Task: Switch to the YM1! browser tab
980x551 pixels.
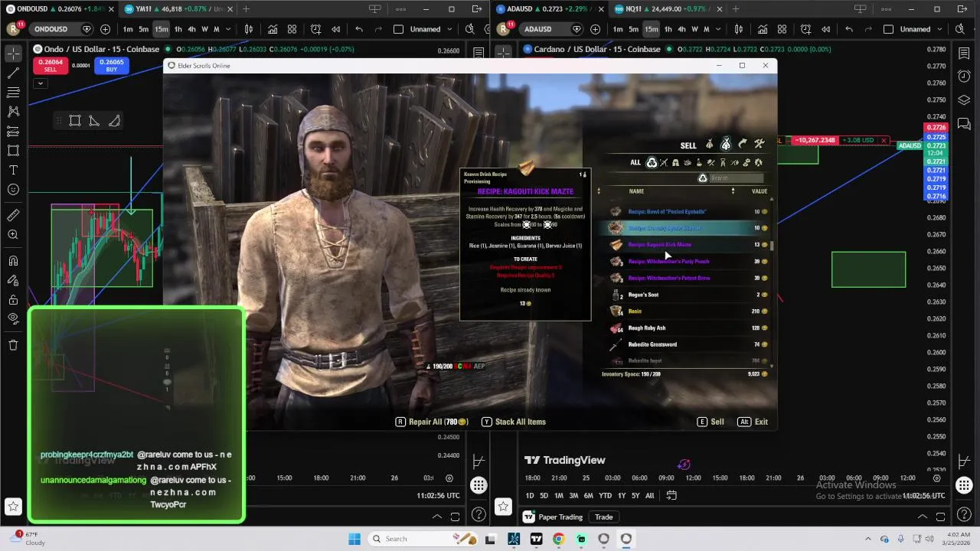Action: [177, 9]
